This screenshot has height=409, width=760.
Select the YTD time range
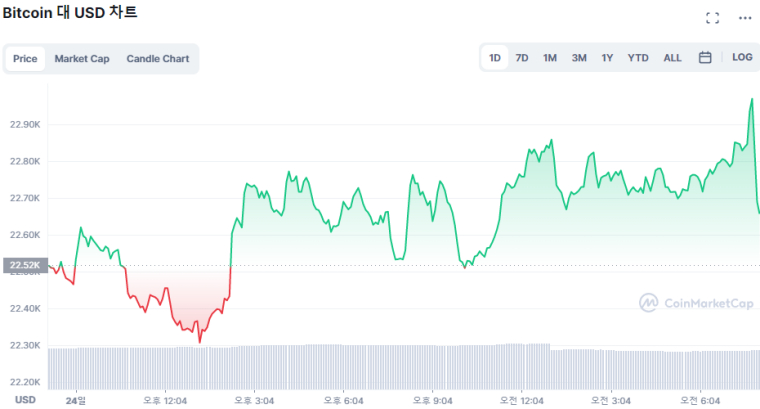pyautogui.click(x=638, y=58)
